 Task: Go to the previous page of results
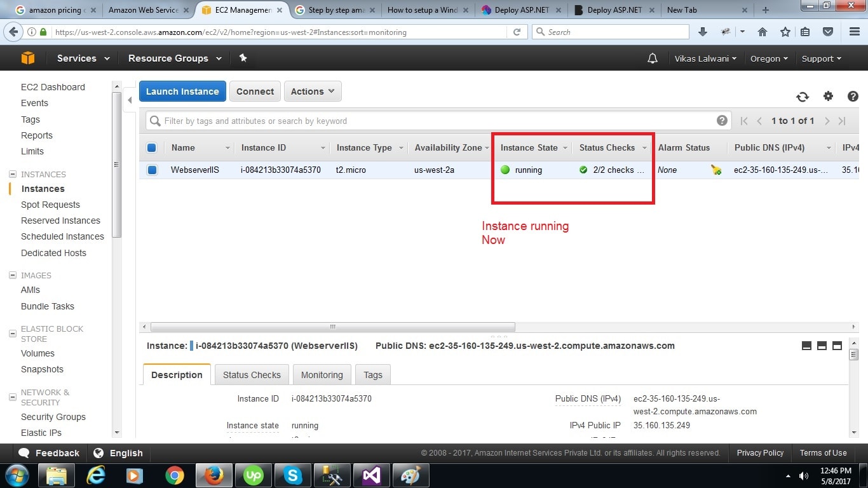point(759,121)
